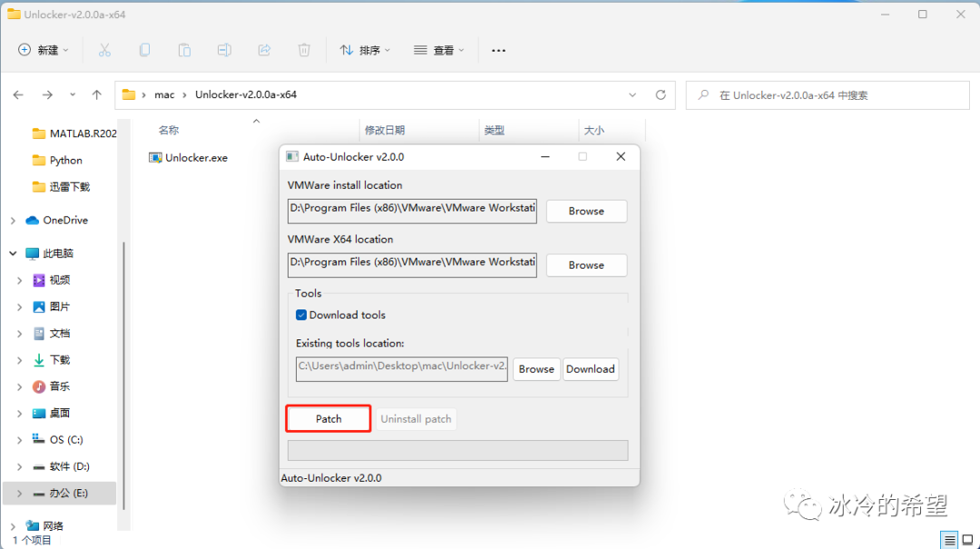Select OneDrive in the sidebar
The width and height of the screenshot is (980, 549).
point(57,221)
